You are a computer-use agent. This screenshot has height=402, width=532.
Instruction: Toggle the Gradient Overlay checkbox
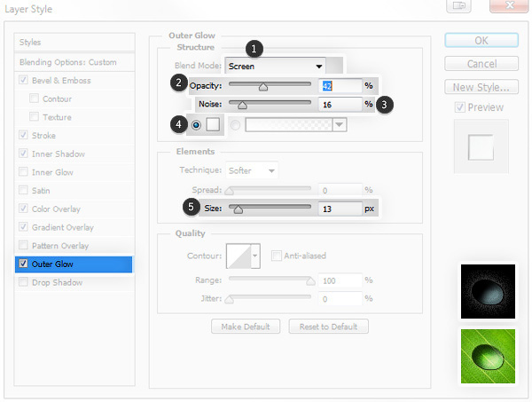[23, 226]
